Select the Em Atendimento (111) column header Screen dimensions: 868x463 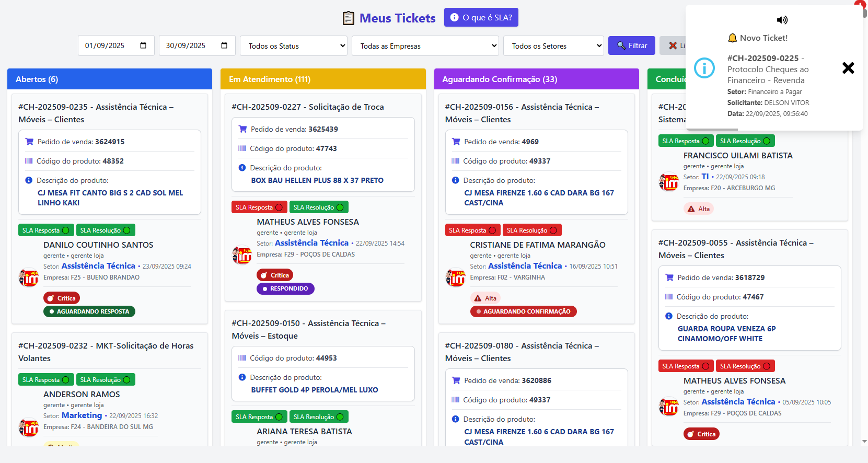click(323, 79)
